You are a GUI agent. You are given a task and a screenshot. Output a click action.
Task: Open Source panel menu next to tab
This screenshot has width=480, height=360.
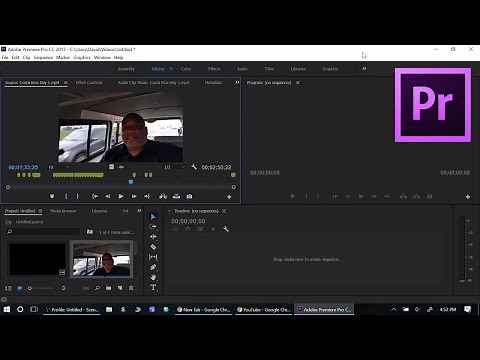pyautogui.click(x=66, y=82)
